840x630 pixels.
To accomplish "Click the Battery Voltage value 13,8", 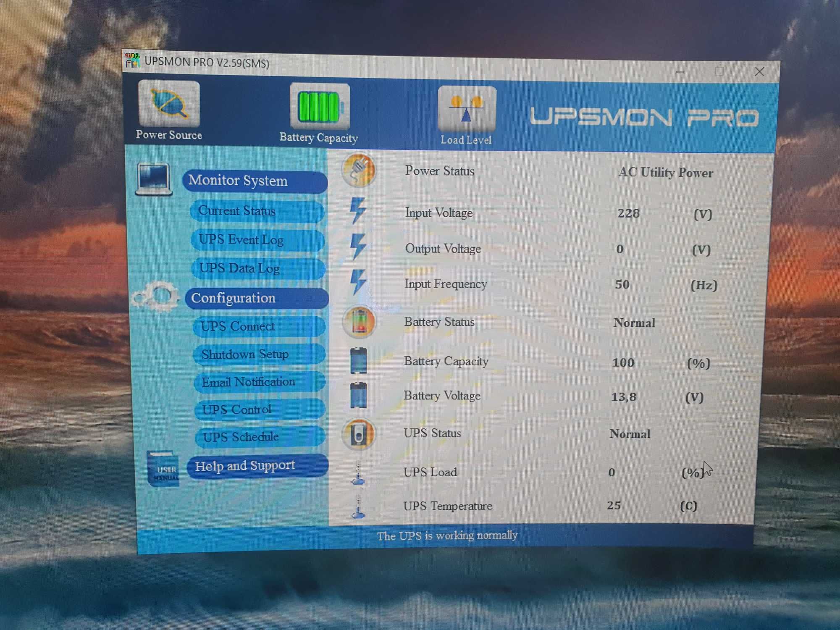I will point(623,397).
